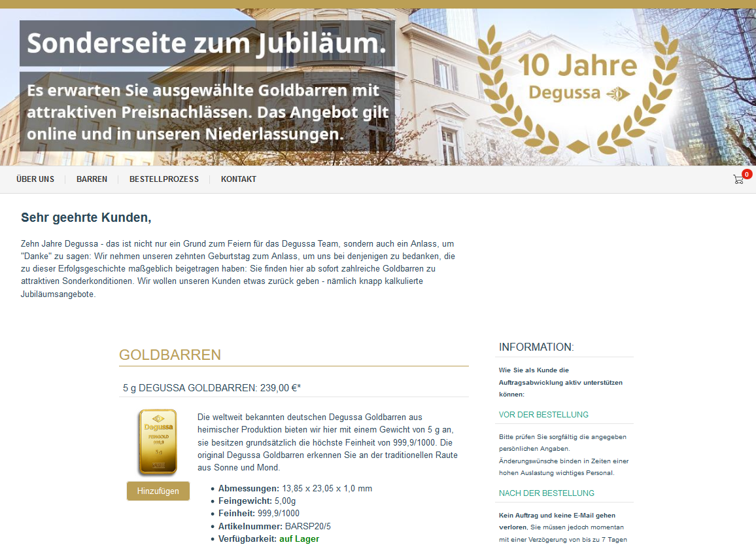Click the Wie Sie als Kunde intro text

[x=560, y=382]
